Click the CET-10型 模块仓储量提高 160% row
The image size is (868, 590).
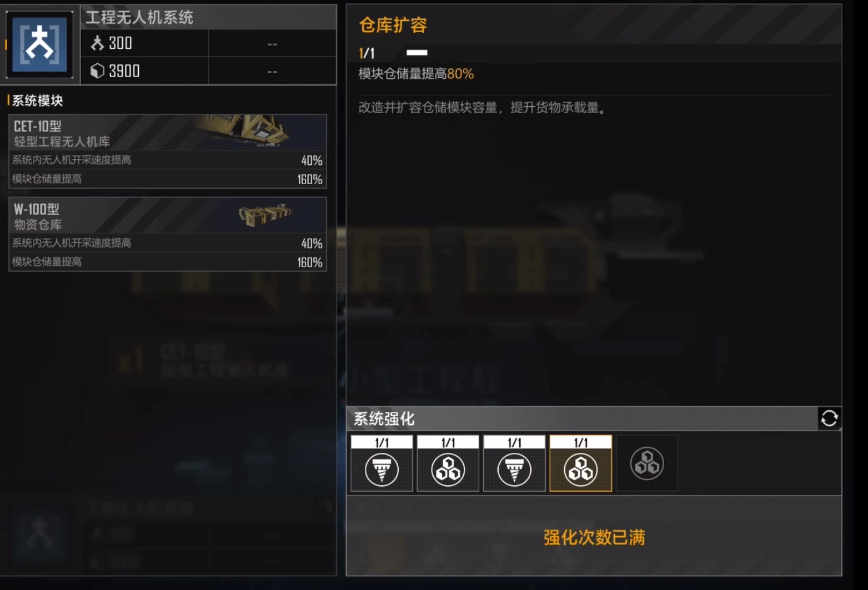coord(168,179)
